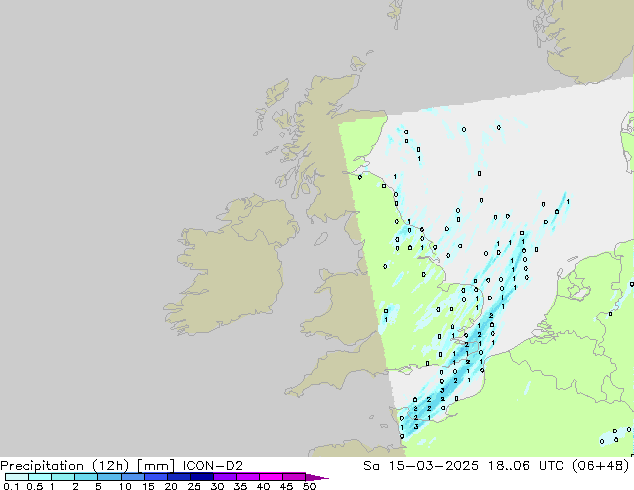Click the 40–45 mm magenta legend swatch
Image resolution: width=634 pixels, height=490 pixels.
[271, 477]
